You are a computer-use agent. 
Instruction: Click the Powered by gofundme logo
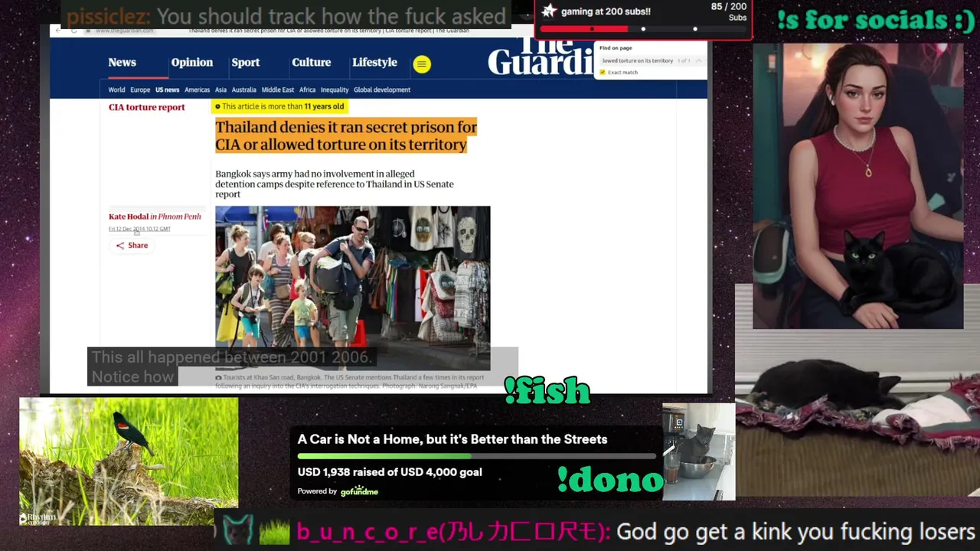[x=359, y=491]
